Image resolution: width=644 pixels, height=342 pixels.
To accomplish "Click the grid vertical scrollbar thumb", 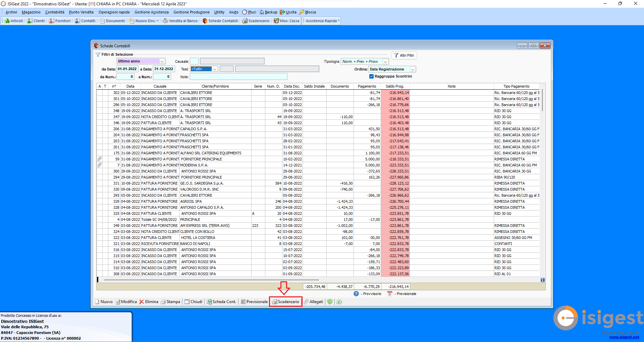I will 542,100.
